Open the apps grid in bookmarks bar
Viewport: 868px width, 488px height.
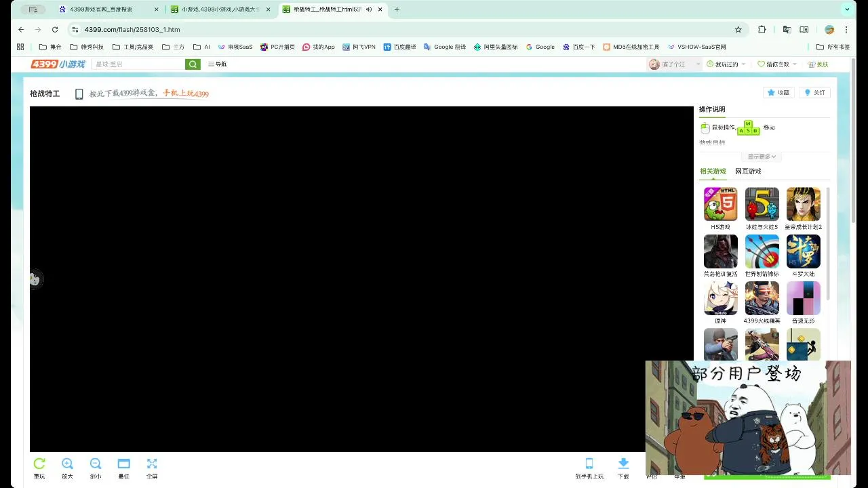[x=20, y=47]
